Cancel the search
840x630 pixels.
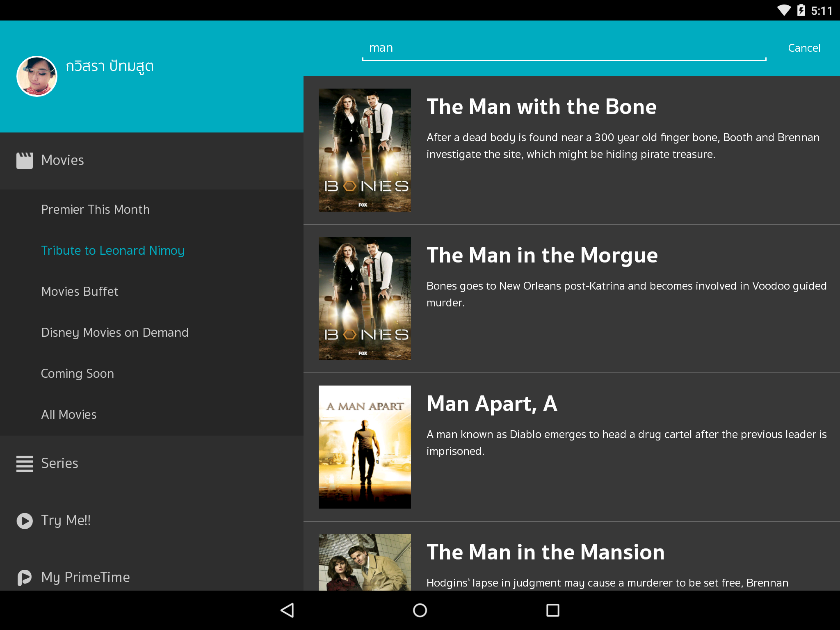click(x=804, y=48)
